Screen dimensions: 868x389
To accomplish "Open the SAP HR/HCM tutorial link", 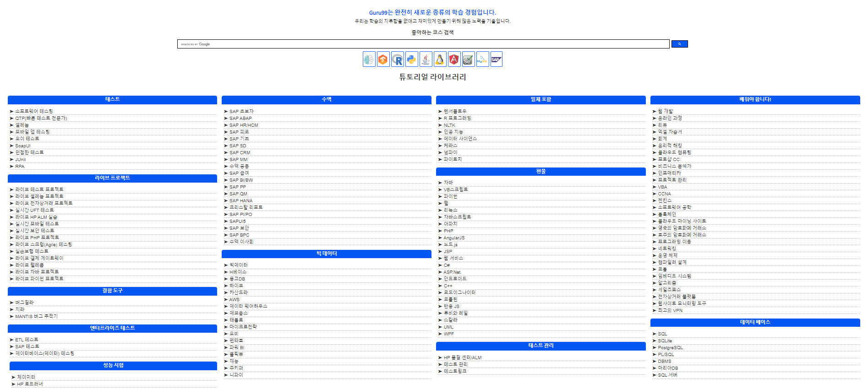I will (x=244, y=125).
